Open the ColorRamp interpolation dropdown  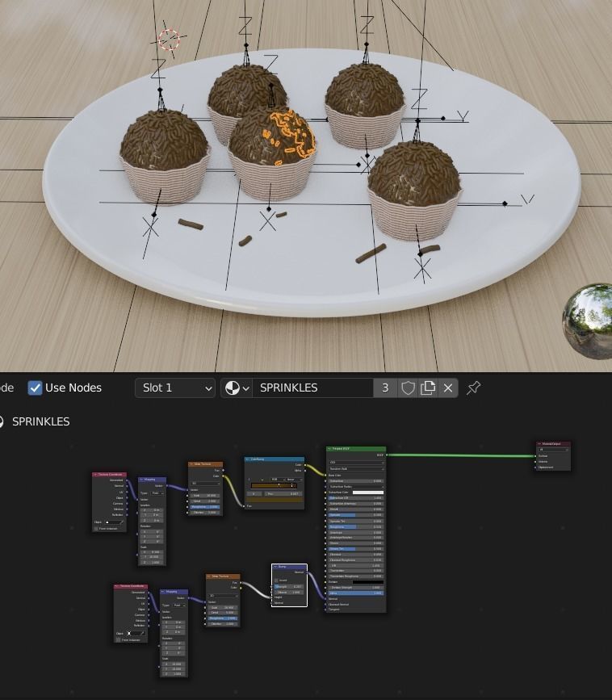pyautogui.click(x=294, y=480)
